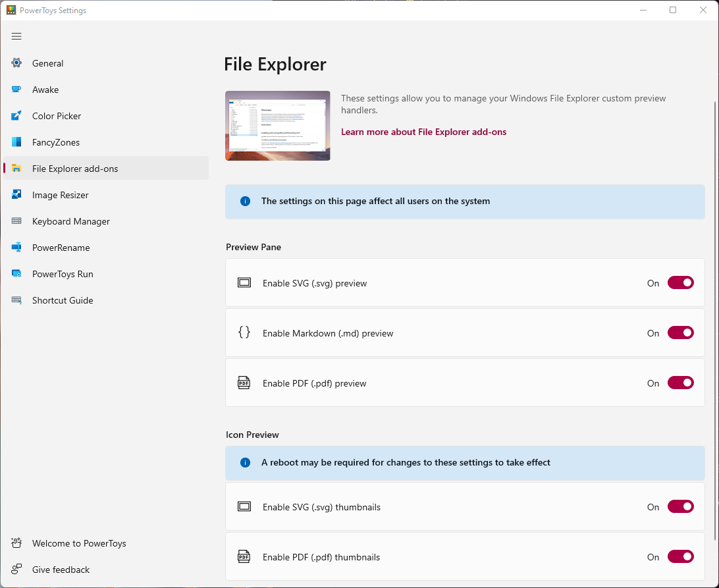Click the File Explorer preview thumbnail image
The height and width of the screenshot is (588, 719).
pos(277,125)
